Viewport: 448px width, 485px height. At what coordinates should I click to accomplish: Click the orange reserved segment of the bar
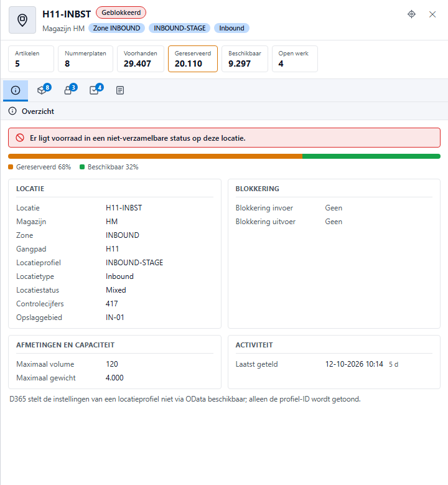point(155,156)
